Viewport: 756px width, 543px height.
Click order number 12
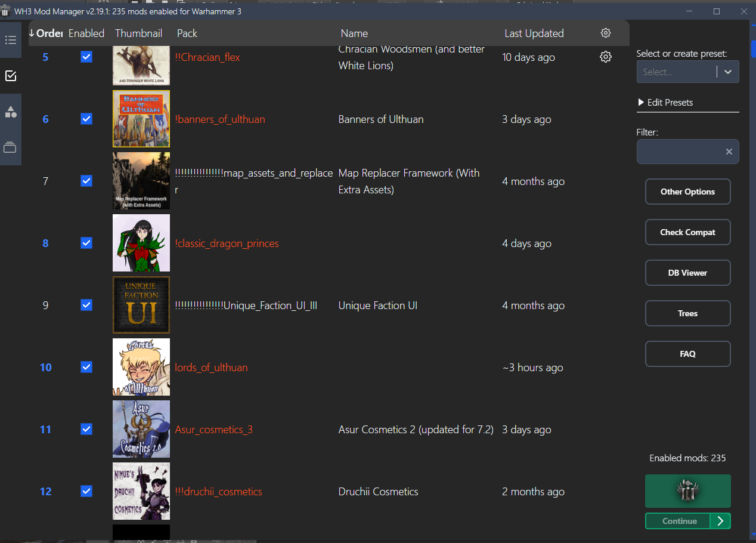(x=45, y=492)
